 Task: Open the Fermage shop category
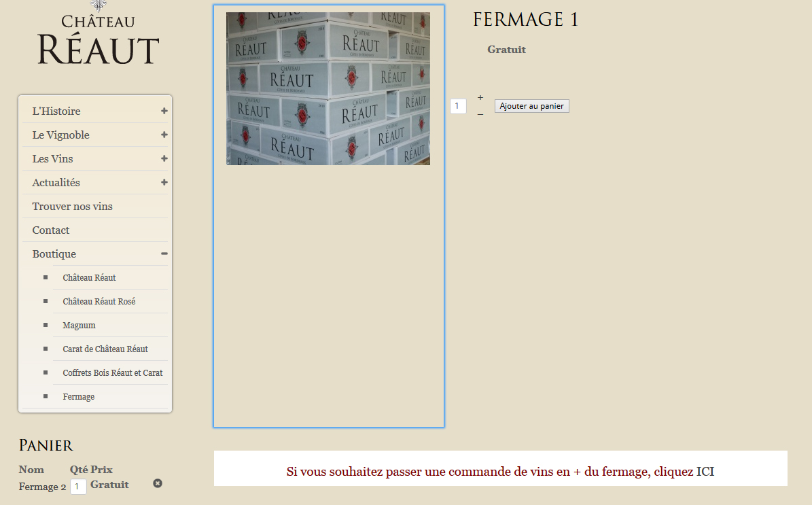(79, 397)
